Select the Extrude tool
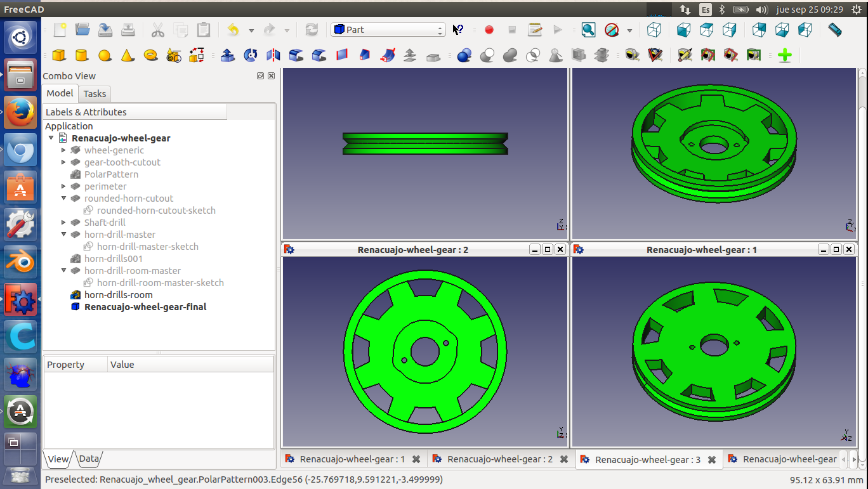 228,56
